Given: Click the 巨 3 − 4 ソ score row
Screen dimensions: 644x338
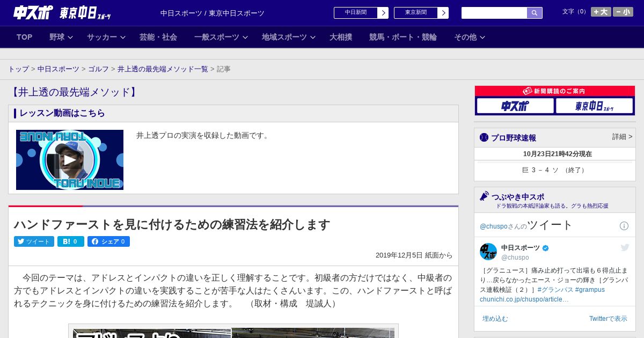Looking at the screenshot, I should coord(555,170).
